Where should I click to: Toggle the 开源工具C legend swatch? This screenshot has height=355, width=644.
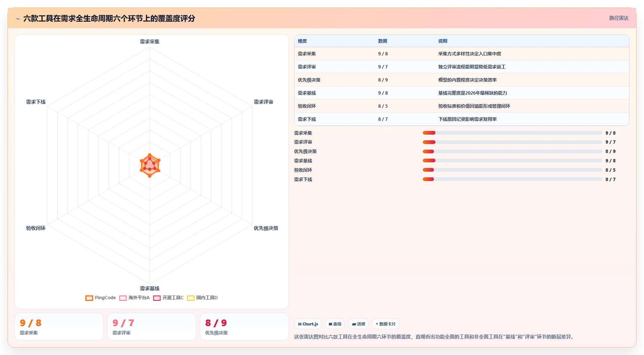point(157,298)
